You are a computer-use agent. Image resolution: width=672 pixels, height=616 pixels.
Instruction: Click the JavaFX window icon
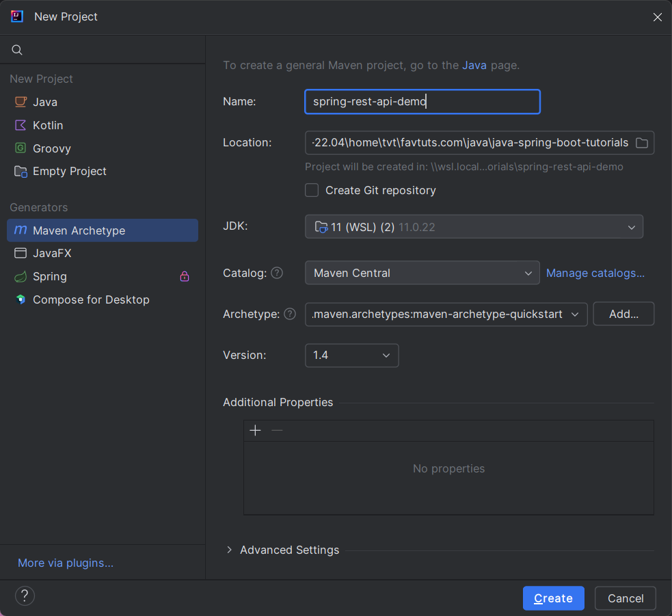[x=21, y=254]
